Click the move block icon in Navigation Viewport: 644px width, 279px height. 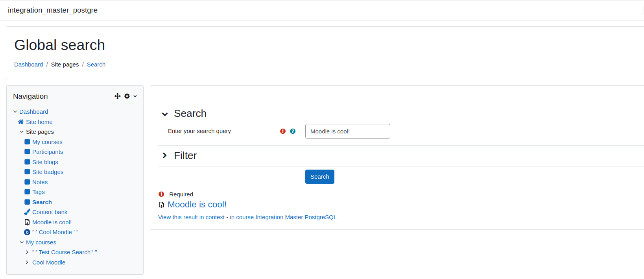click(117, 96)
